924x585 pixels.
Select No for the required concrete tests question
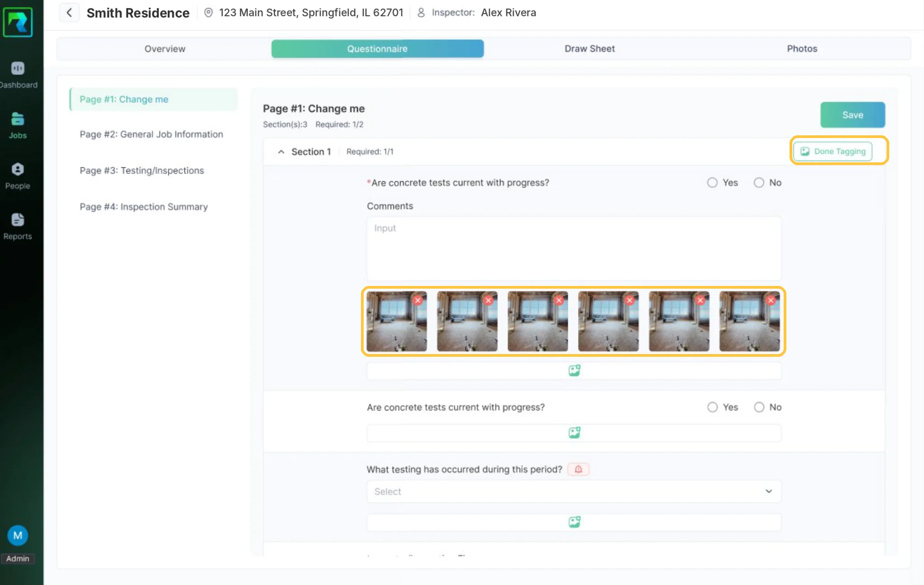[x=759, y=183]
